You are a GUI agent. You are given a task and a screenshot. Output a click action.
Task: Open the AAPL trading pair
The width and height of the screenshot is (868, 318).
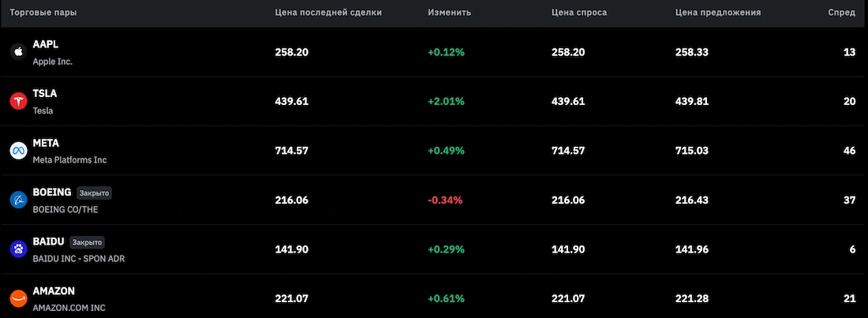[46, 44]
